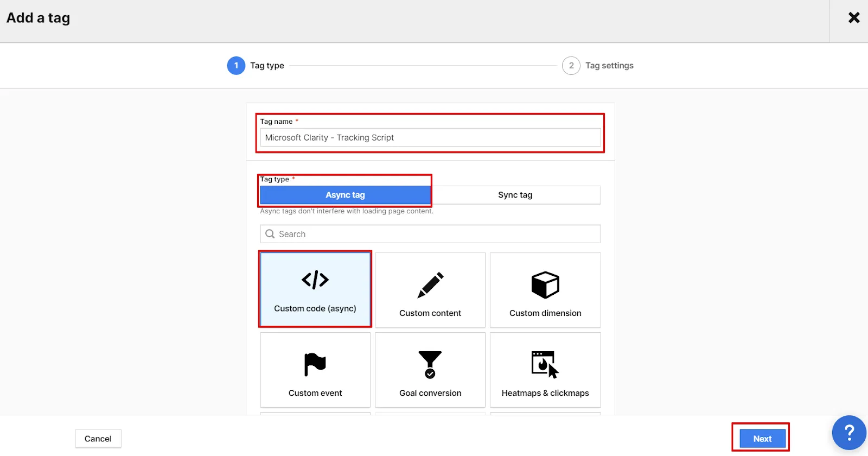Select the Custom event flag card
The height and width of the screenshot is (456, 868).
tap(315, 370)
